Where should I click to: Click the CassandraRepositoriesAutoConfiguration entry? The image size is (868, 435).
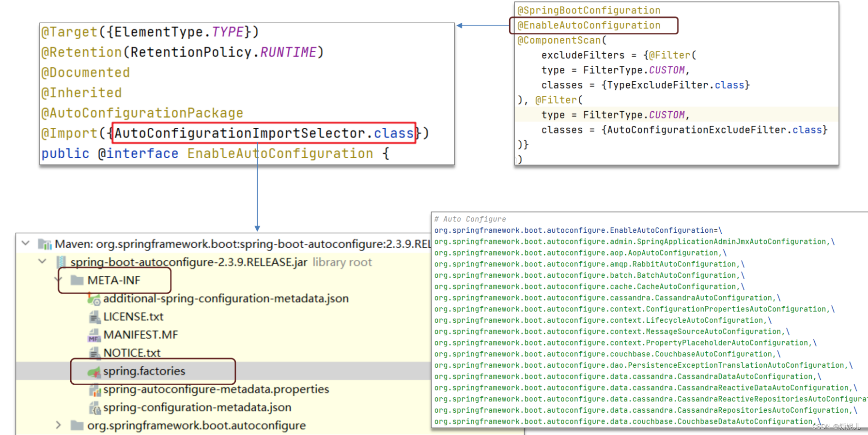[646, 410]
